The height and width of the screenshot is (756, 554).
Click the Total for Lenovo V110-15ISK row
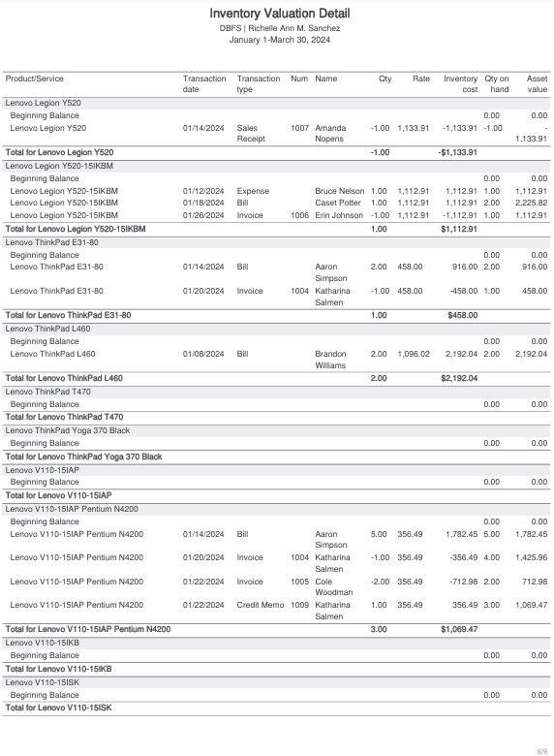click(x=277, y=708)
